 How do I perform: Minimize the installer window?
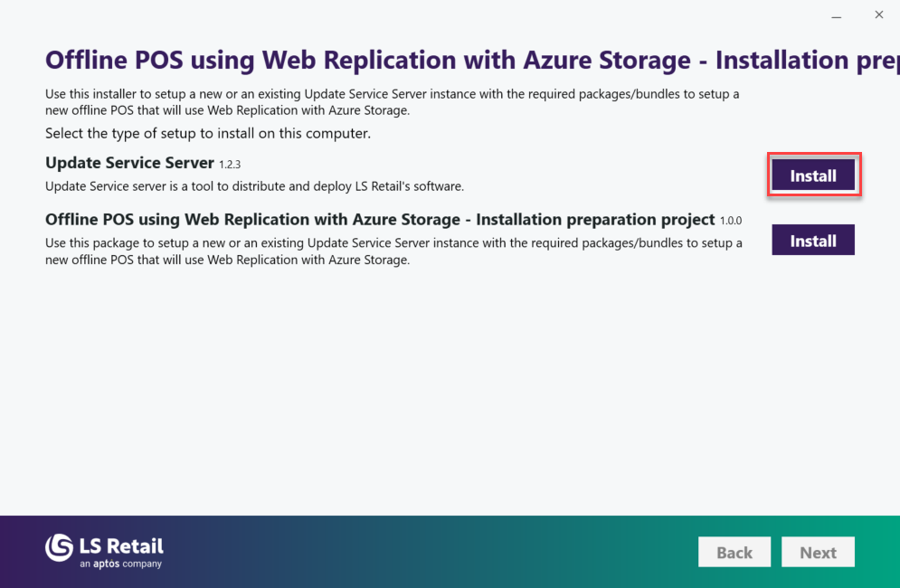[837, 15]
